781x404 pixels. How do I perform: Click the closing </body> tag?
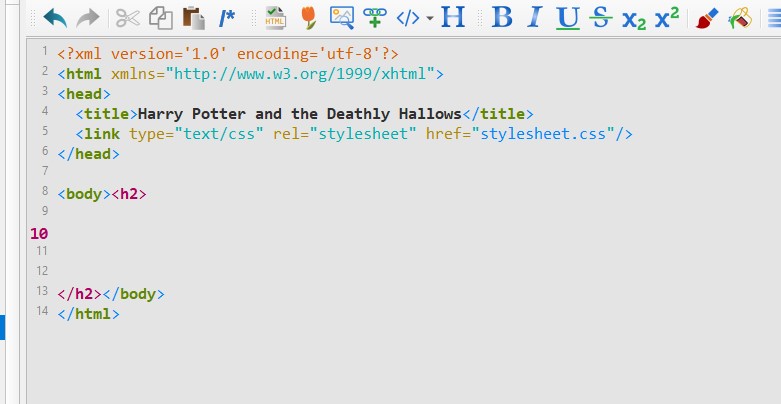tap(133, 294)
